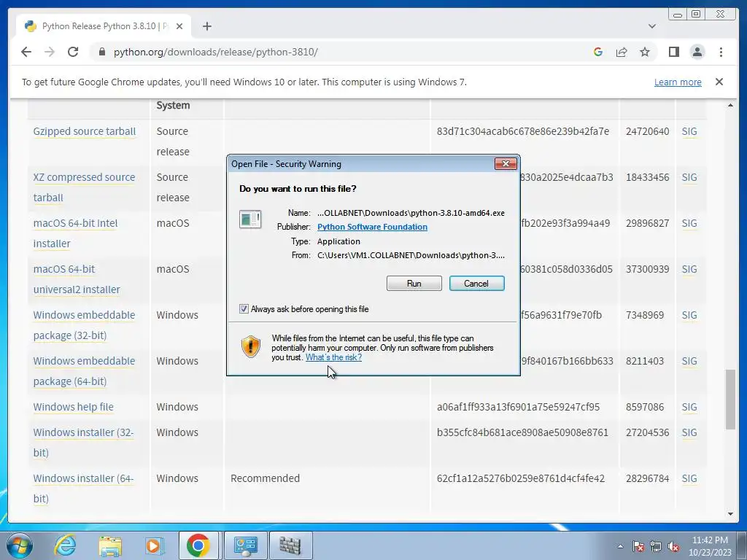Click the padlock site info icon
The width and height of the screenshot is (747, 560).
[x=102, y=52]
